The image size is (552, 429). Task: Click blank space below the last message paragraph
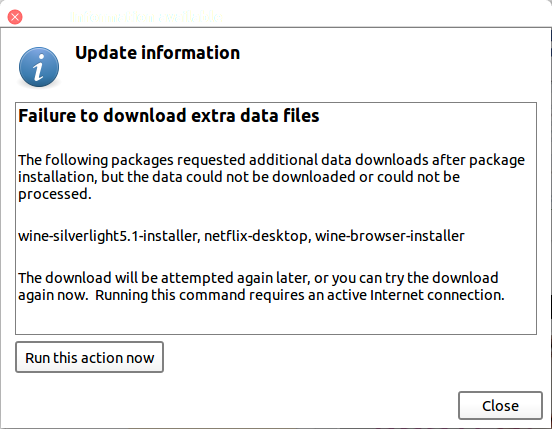point(276,319)
